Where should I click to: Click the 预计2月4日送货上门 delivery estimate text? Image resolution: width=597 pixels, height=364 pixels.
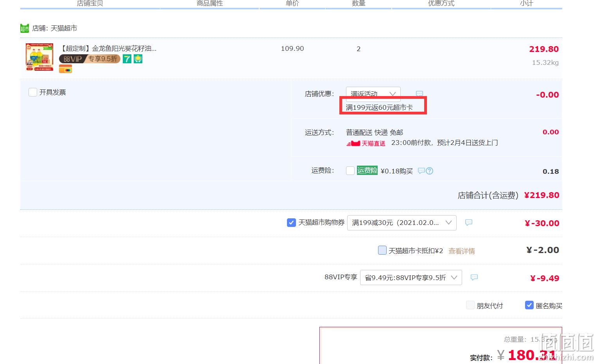467,143
